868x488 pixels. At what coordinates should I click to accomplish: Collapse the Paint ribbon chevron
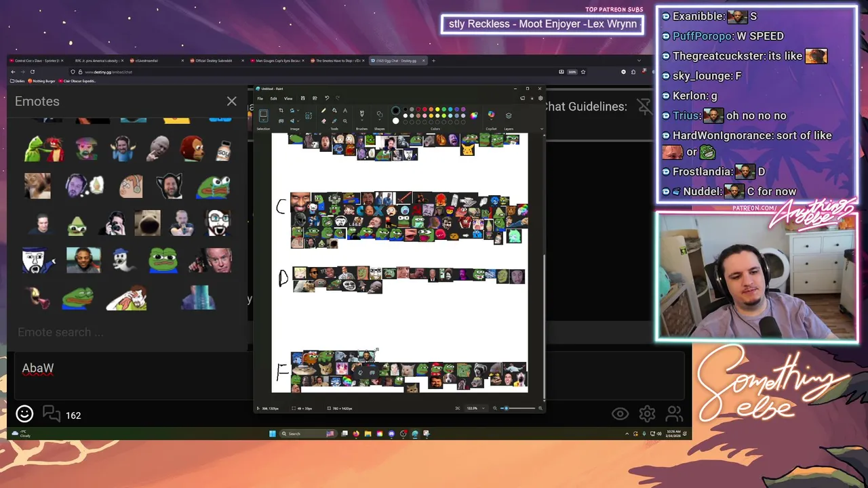coord(542,129)
